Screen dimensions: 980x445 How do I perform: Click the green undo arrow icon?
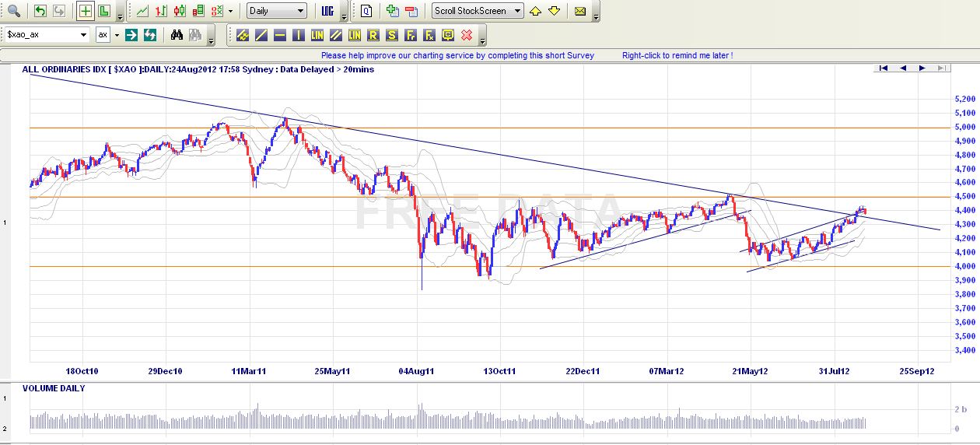40,11
